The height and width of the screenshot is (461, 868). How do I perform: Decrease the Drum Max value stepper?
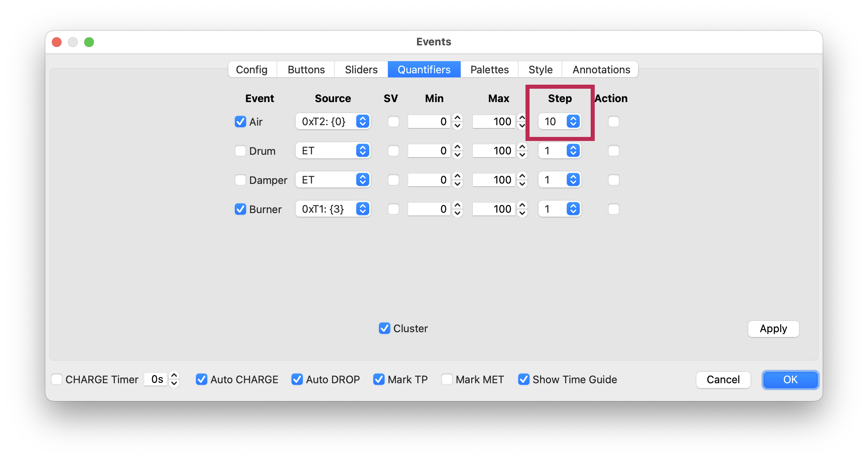[x=522, y=155]
